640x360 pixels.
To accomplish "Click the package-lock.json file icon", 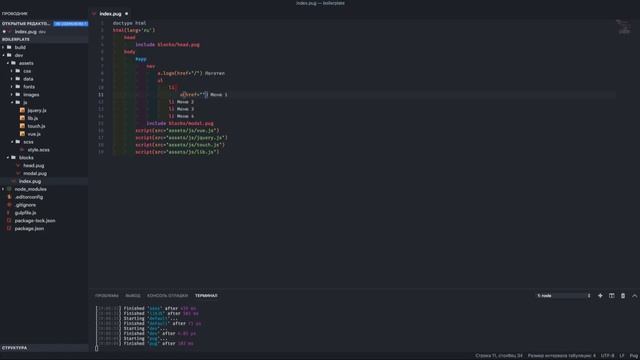I will click(x=9, y=220).
